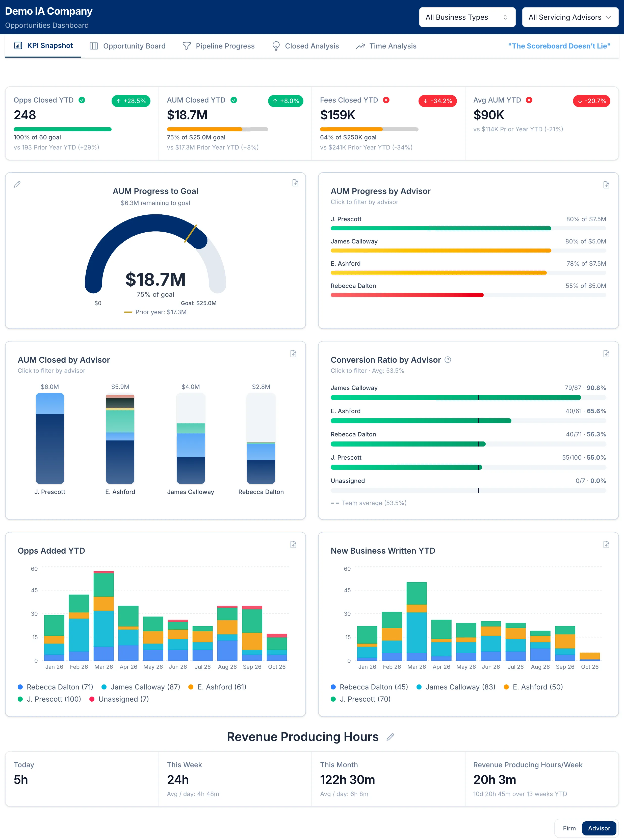Edit Revenue Producing Hours with the pencil icon
The image size is (624, 840).
(390, 737)
